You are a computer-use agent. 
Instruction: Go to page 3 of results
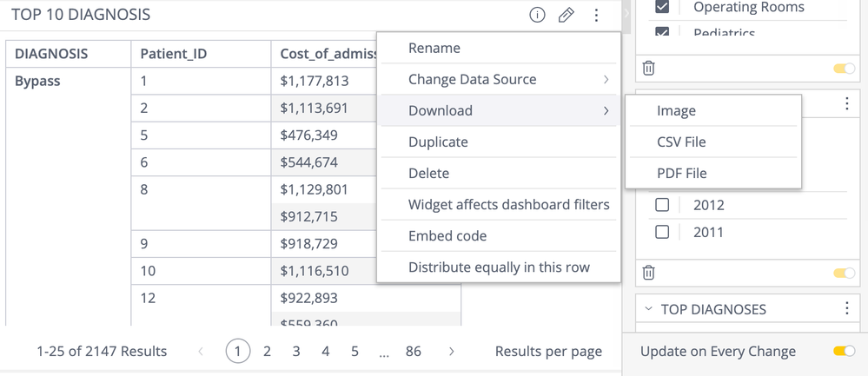[x=296, y=352]
